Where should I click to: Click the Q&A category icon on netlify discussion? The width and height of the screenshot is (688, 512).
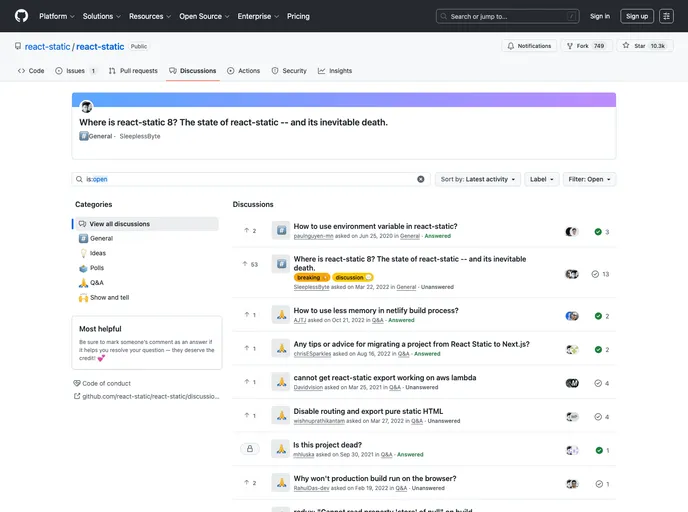coord(281,315)
